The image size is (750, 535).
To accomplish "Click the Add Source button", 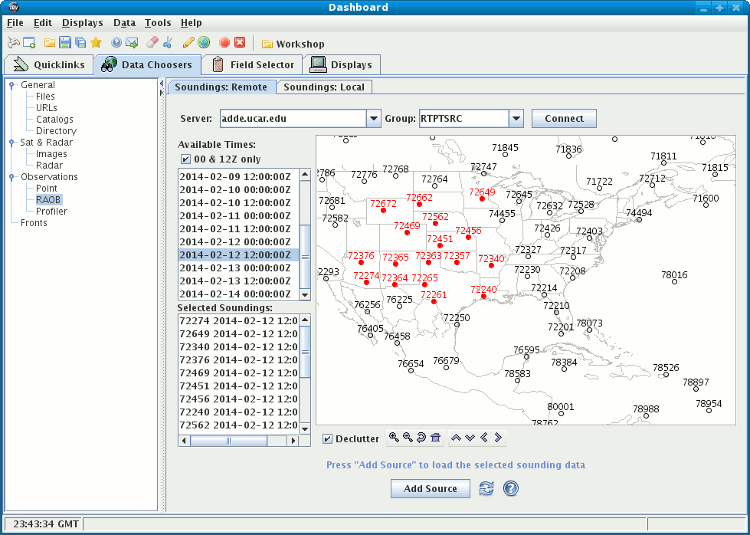I will (x=430, y=488).
